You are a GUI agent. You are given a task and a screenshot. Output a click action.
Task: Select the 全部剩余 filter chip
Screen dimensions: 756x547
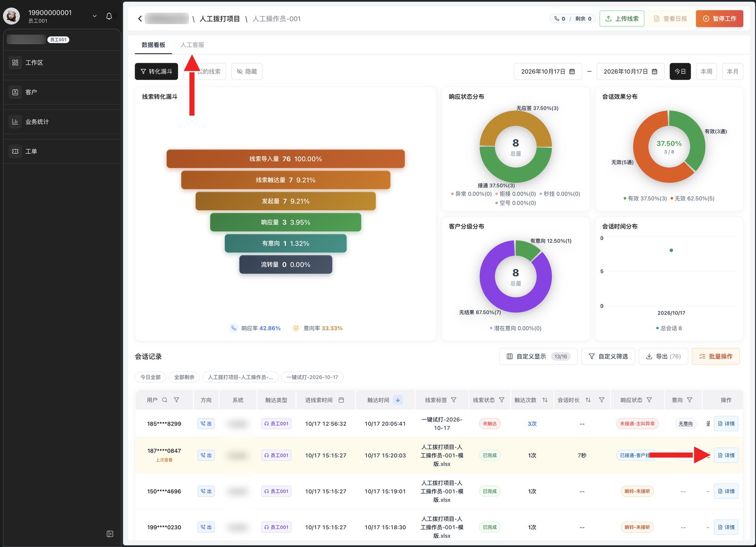point(184,377)
